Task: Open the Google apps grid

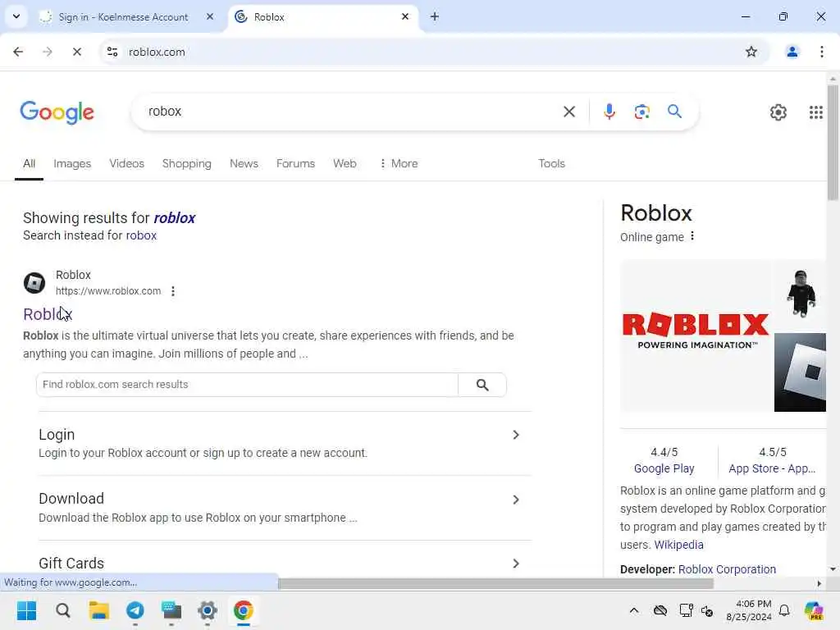Action: point(816,112)
